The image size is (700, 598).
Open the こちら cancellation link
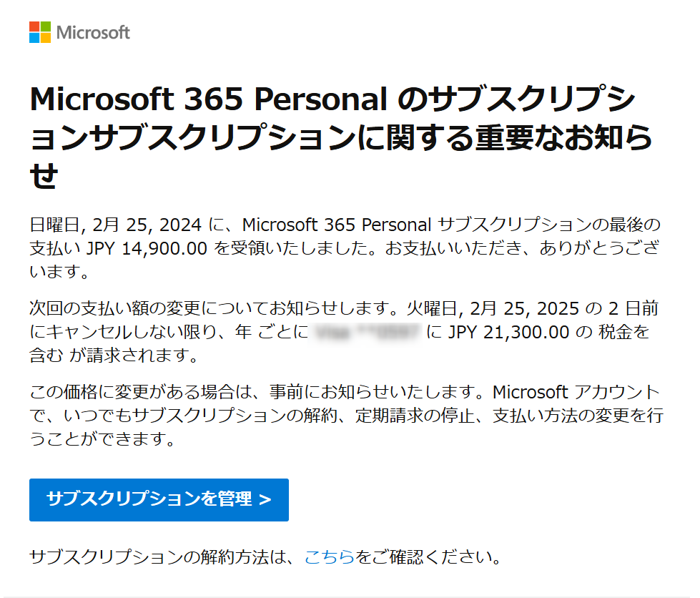tap(329, 557)
